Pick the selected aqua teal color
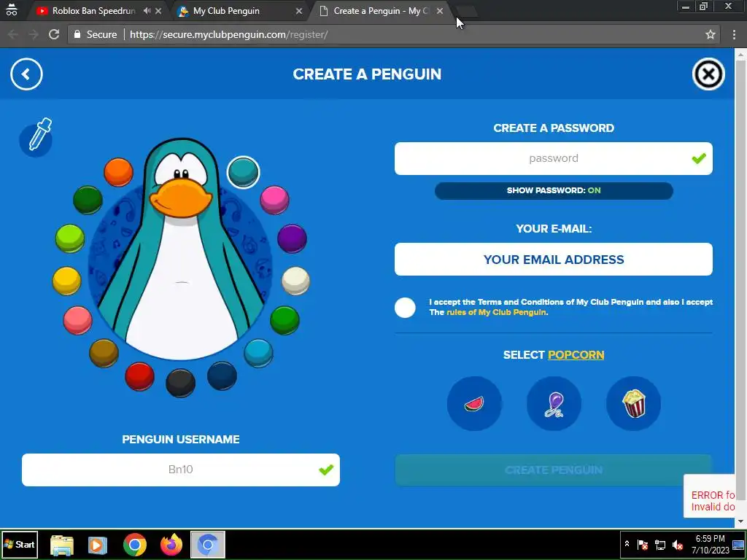This screenshot has width=747, height=560. coord(244,172)
